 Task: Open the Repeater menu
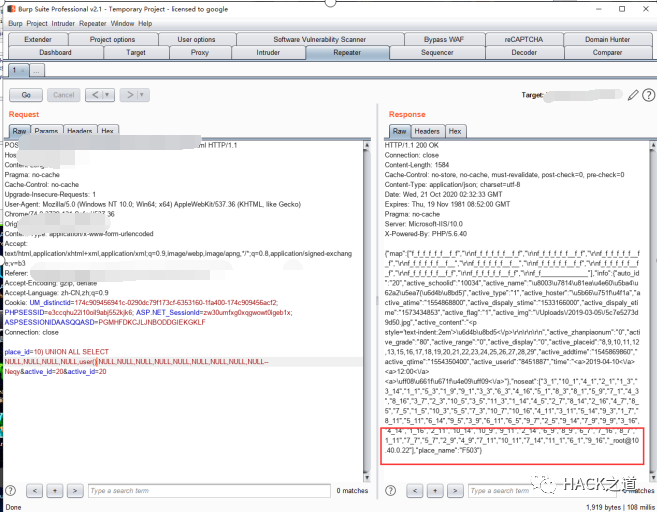click(x=93, y=23)
